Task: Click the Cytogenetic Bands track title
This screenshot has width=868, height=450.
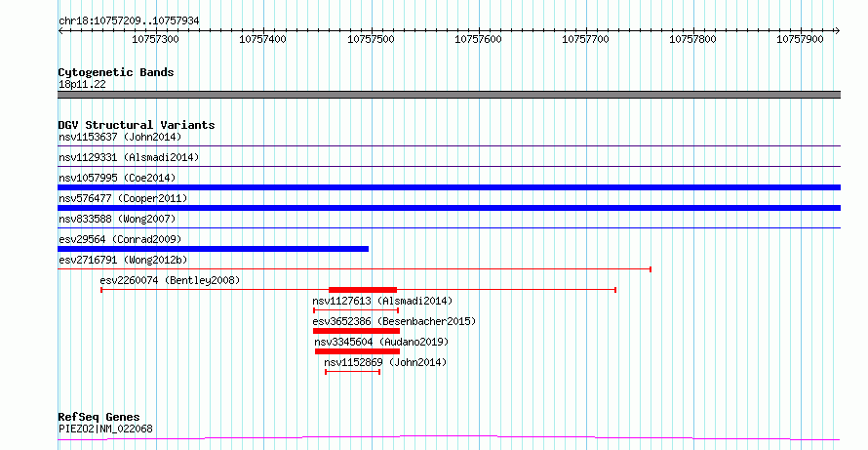Action: pyautogui.click(x=116, y=72)
